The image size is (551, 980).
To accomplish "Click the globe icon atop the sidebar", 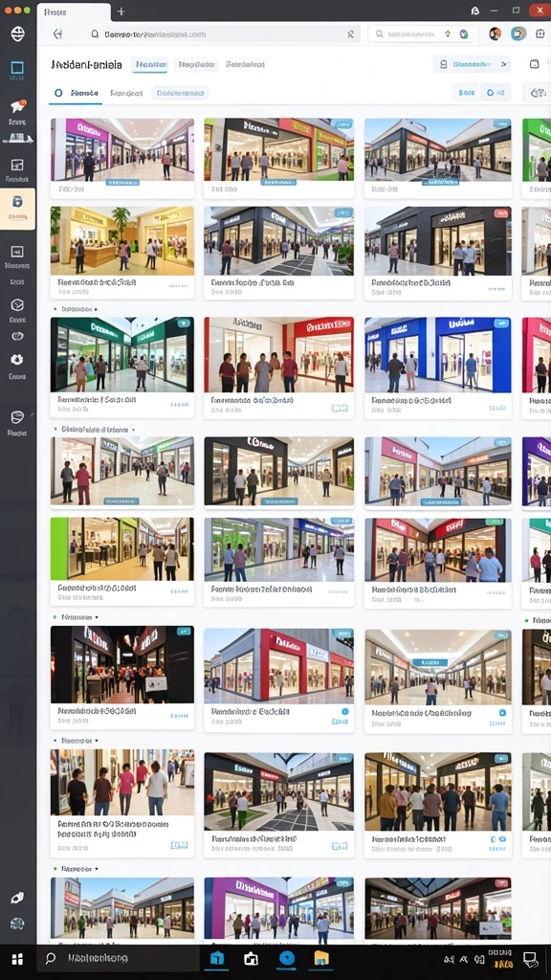I will coord(17,33).
